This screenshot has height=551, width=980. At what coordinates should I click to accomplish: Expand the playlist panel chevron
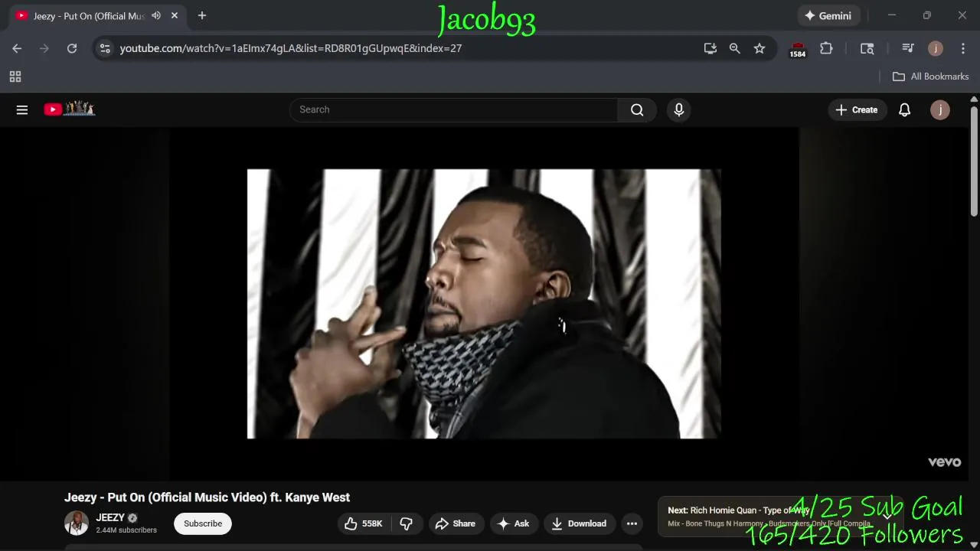click(x=888, y=516)
